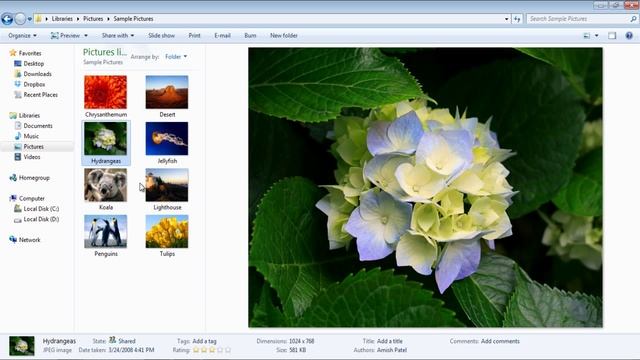Open the Arrange by Folder dropdown
The image size is (640, 360).
pyautogui.click(x=176, y=57)
